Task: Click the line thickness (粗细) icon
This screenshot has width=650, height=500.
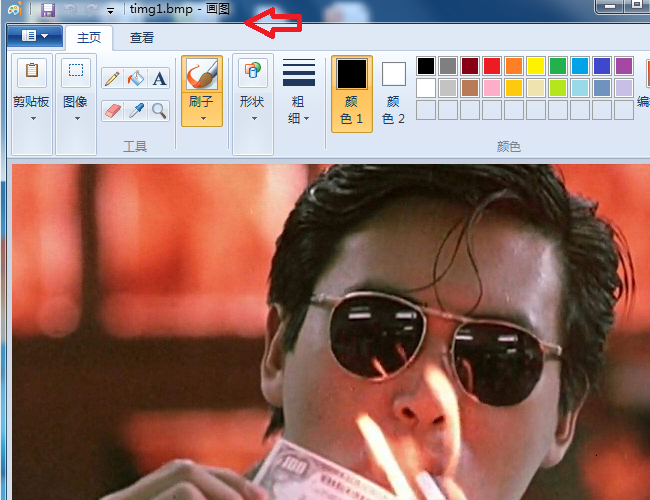Action: click(x=299, y=73)
